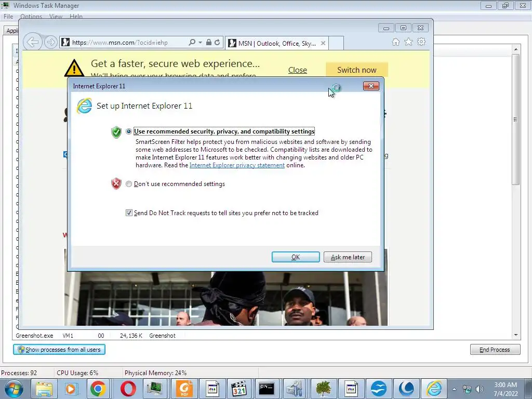Launch Windows Media Player from taskbar
Image resolution: width=532 pixels, height=399 pixels.
click(71, 389)
